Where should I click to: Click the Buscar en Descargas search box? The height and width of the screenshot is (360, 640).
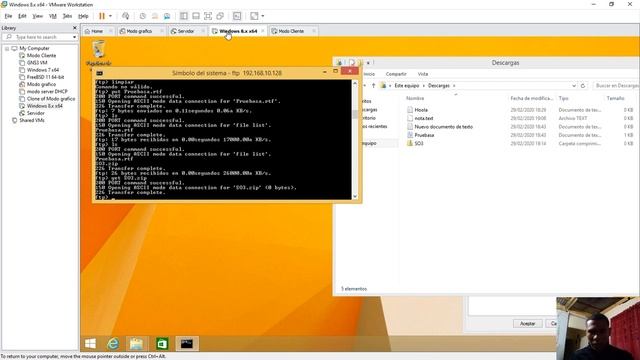click(x=616, y=86)
